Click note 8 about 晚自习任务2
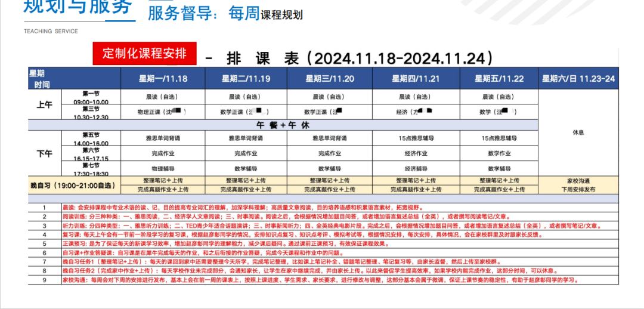This screenshot has width=644, height=309. [x=340, y=271]
